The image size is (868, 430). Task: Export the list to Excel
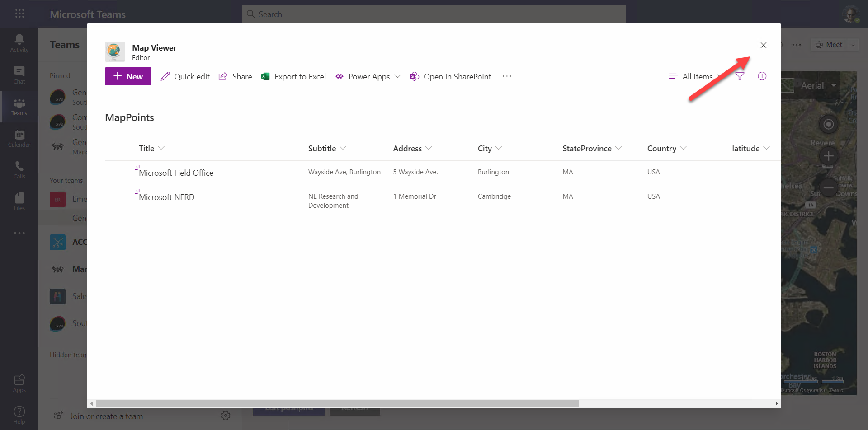coord(294,76)
